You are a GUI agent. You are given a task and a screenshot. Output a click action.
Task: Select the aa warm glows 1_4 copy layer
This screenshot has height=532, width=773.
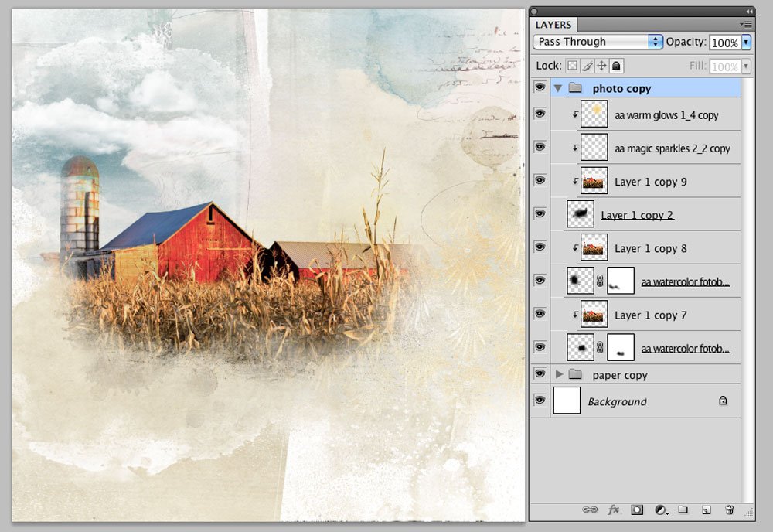pyautogui.click(x=666, y=115)
